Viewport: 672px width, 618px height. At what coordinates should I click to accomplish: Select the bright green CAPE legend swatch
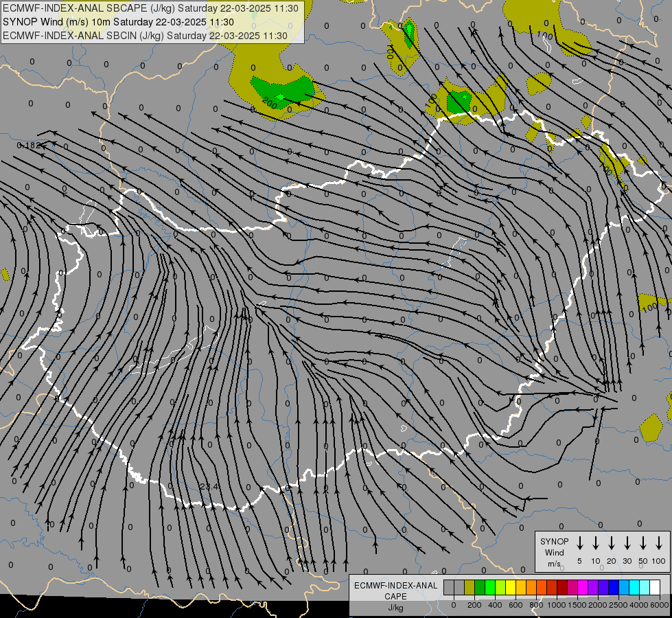click(x=490, y=587)
